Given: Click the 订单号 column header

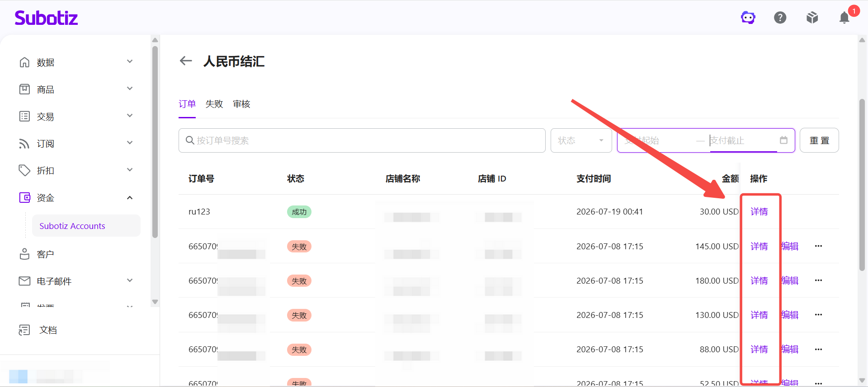Looking at the screenshot, I should pos(201,178).
